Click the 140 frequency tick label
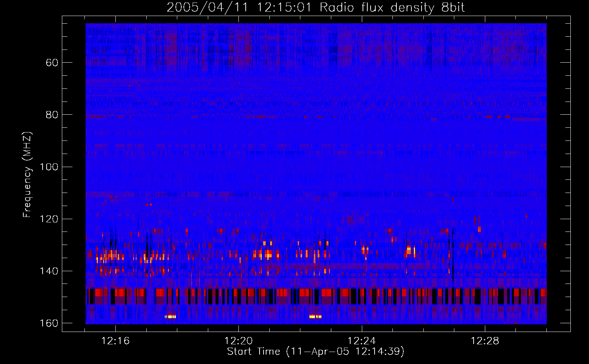This screenshot has width=589, height=364. click(x=49, y=271)
